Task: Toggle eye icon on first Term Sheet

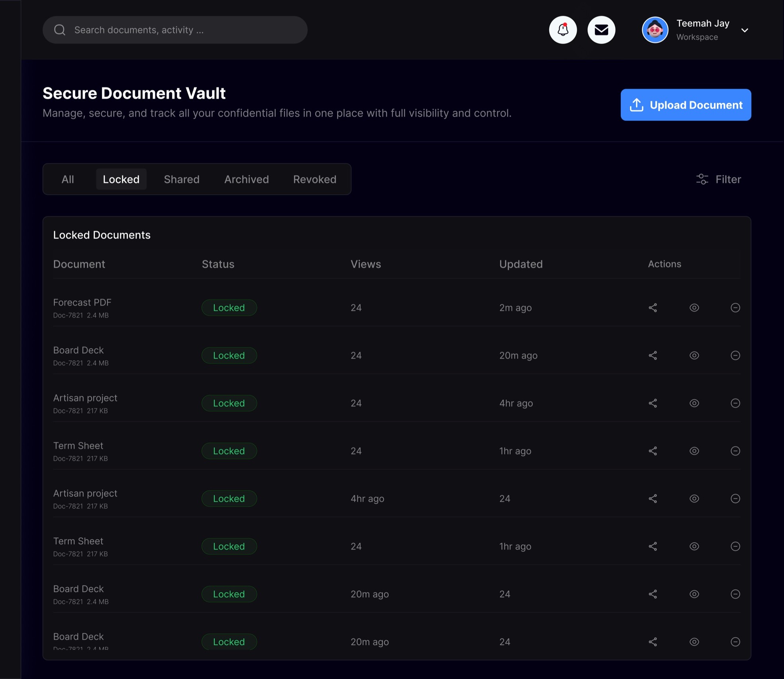Action: point(694,451)
